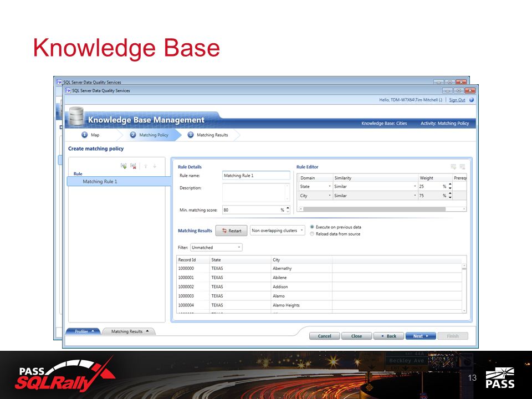Adjust Min. matching score stepper
The width and height of the screenshot is (532, 399).
tap(288, 209)
